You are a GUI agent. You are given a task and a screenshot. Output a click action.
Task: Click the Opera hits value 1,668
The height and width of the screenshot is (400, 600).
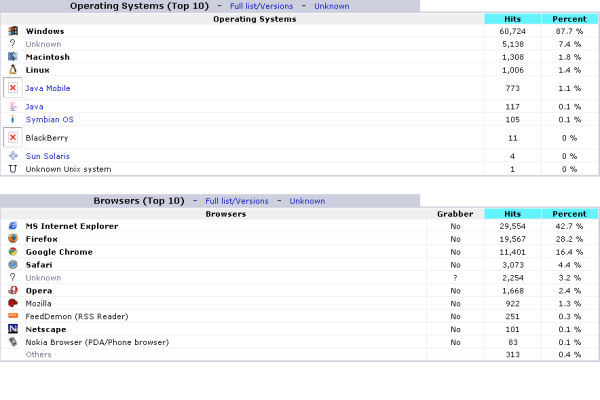513,291
